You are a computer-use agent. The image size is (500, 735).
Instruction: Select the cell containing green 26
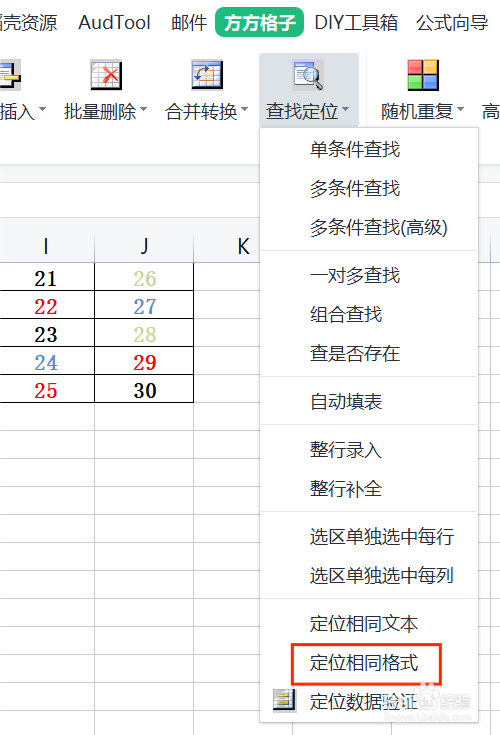click(x=144, y=277)
